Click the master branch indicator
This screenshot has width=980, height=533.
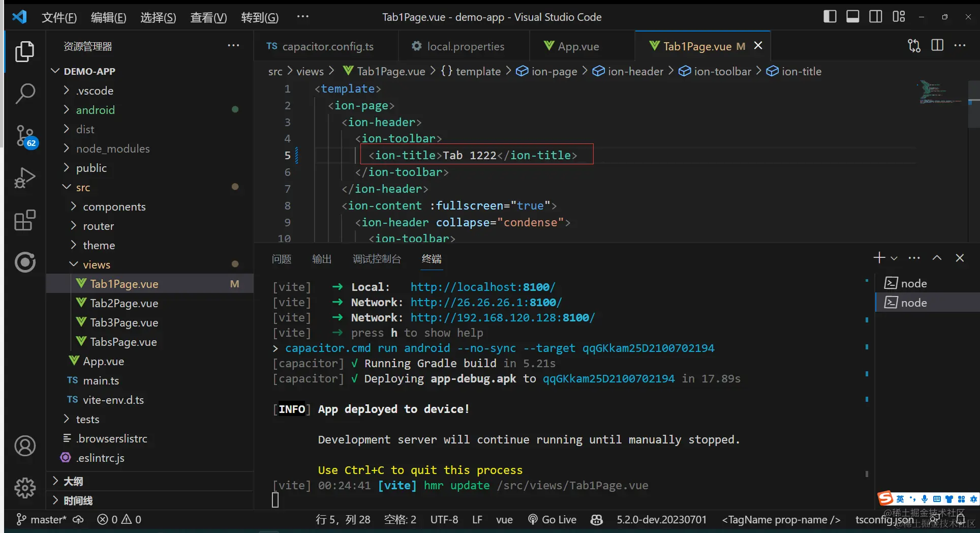(x=42, y=519)
